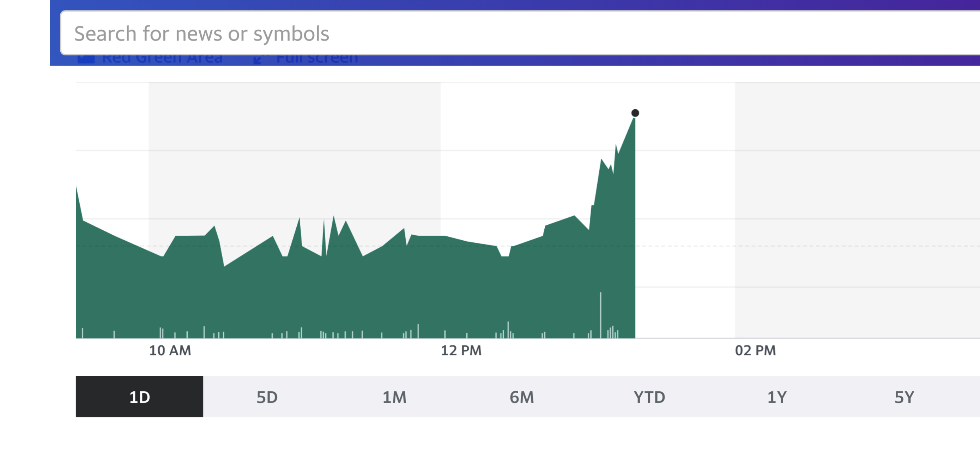Click the empty shaded area after 02 PM
The image size is (980, 453).
point(856,182)
